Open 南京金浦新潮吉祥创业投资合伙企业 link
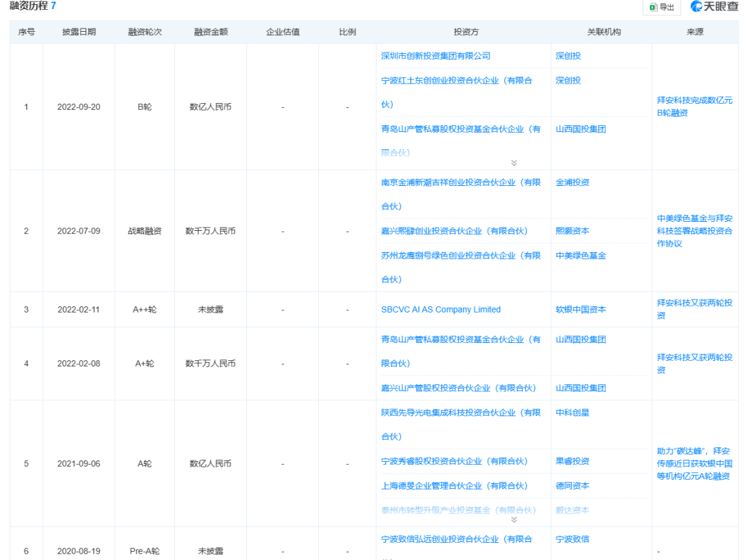The image size is (747, 560). (x=461, y=194)
